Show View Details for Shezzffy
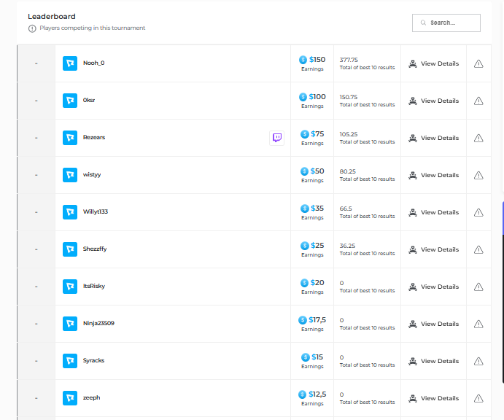The height and width of the screenshot is (420, 504). point(433,249)
